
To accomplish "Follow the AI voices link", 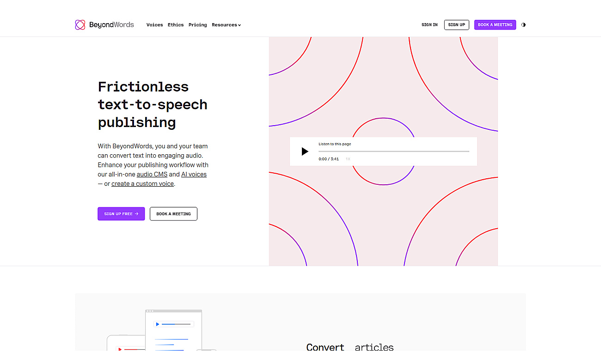I will [x=194, y=174].
